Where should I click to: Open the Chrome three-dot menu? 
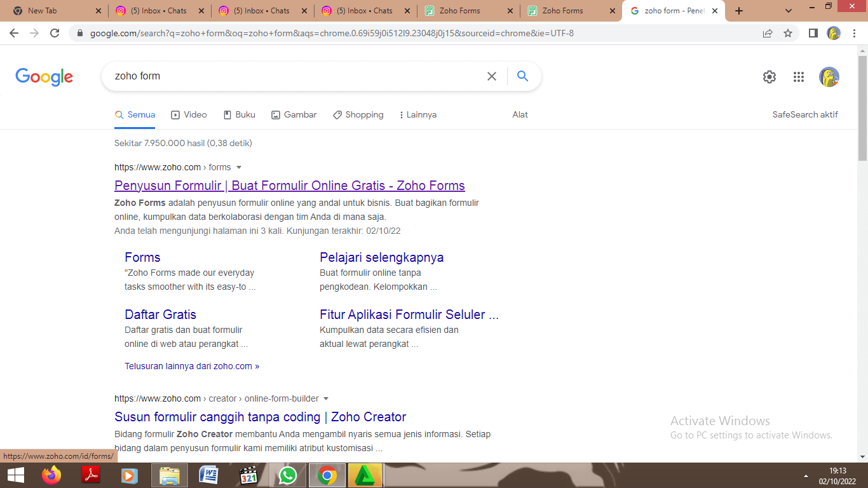(x=855, y=33)
